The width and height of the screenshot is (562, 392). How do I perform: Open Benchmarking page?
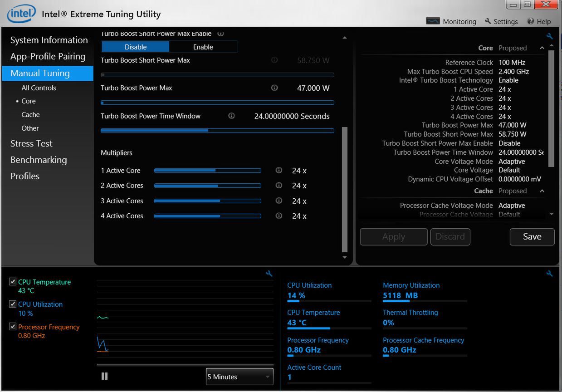click(39, 160)
